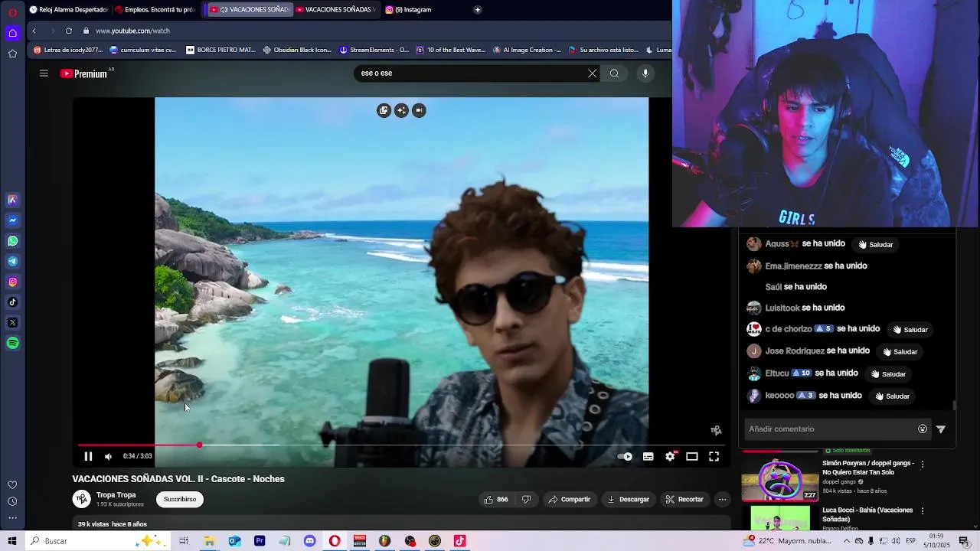Viewport: 980px width, 551px height.
Task: Open options for Simón Poxyran video
Action: 923,465
